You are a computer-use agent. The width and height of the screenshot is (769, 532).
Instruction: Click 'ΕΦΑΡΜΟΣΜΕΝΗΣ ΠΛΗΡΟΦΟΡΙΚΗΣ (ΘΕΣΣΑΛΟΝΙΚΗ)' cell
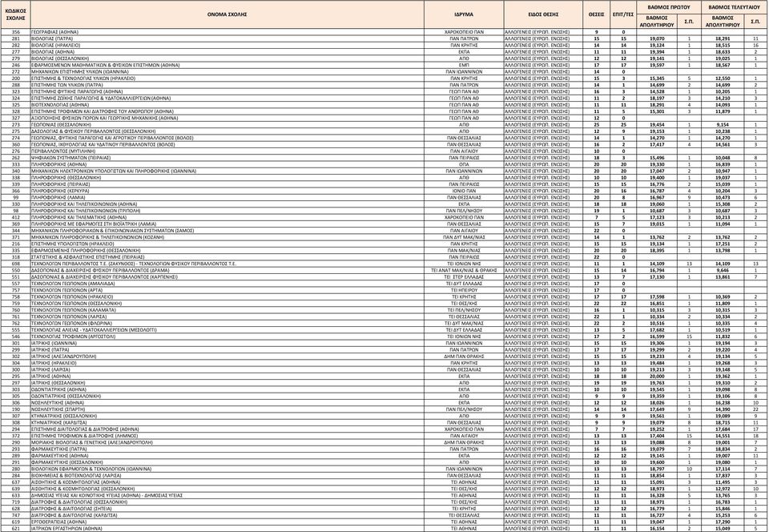click(227, 250)
